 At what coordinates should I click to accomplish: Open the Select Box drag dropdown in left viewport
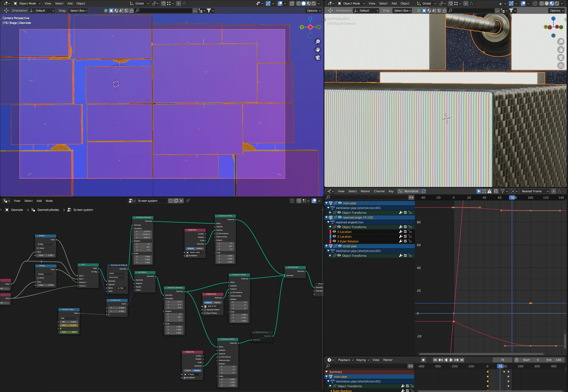point(79,11)
